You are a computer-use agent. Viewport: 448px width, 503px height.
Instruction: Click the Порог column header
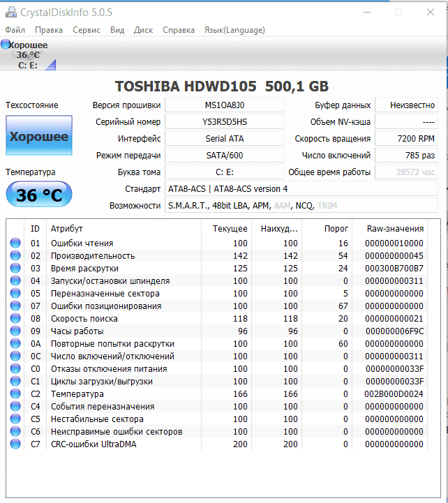327,228
